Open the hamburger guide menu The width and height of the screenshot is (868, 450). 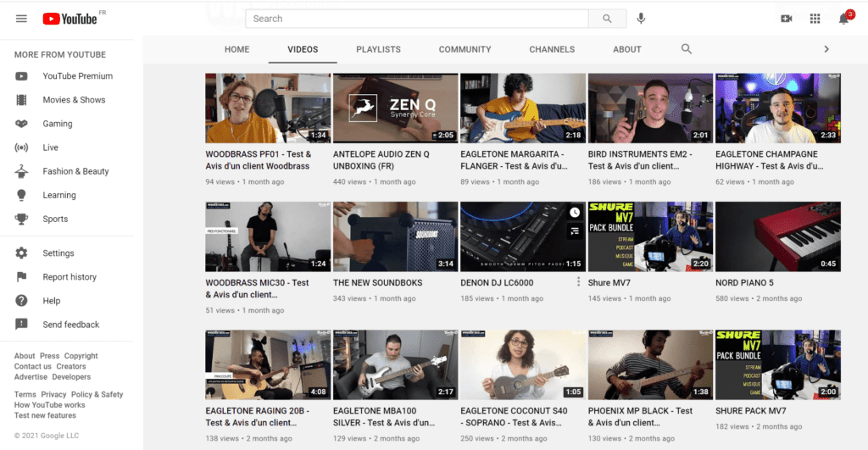[x=21, y=19]
